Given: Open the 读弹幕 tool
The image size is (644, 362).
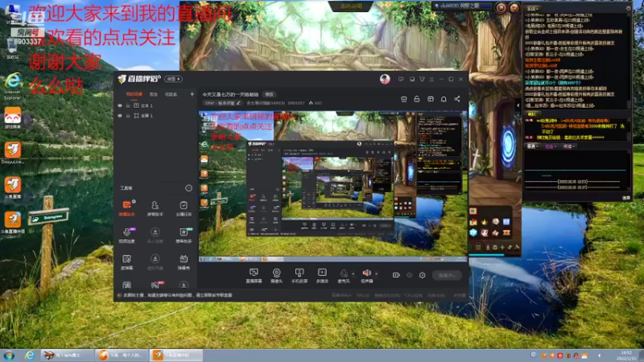Looking at the screenshot, I should pos(127,262).
